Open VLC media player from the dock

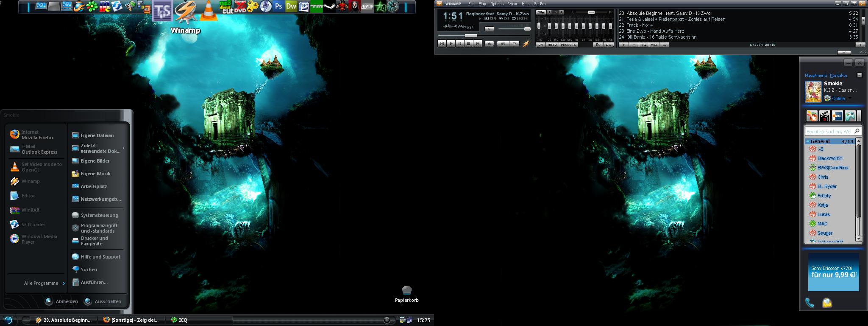pyautogui.click(x=209, y=10)
